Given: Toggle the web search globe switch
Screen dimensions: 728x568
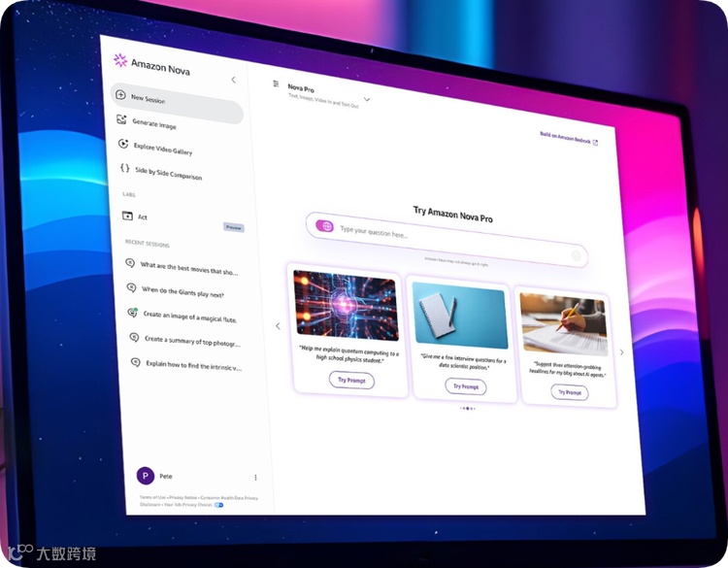Looking at the screenshot, I should (x=324, y=225).
